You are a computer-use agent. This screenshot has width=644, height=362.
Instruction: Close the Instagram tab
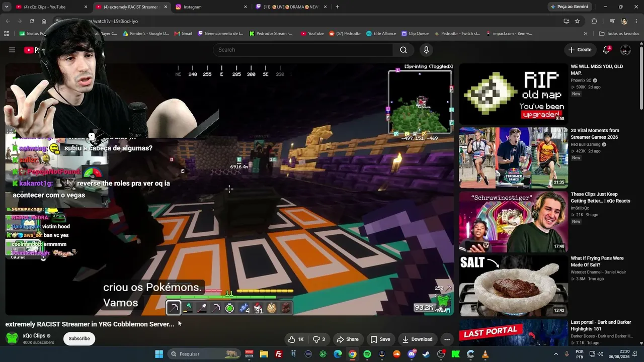point(246,7)
